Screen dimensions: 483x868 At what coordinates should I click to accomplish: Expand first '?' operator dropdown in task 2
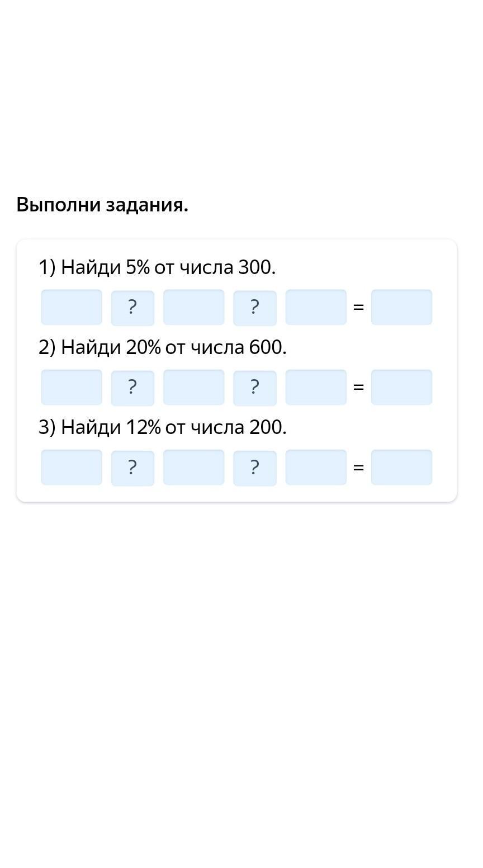point(132,388)
